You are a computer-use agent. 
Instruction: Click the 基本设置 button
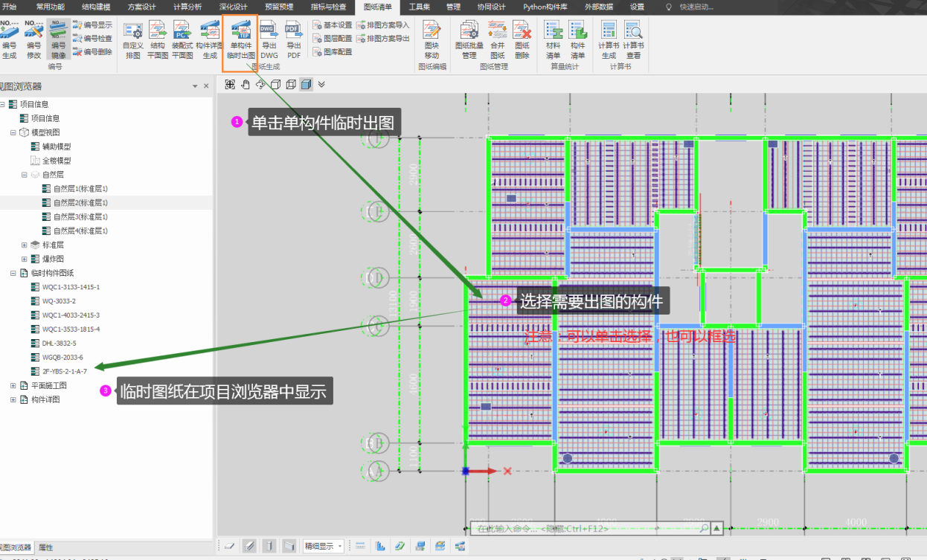pyautogui.click(x=333, y=25)
